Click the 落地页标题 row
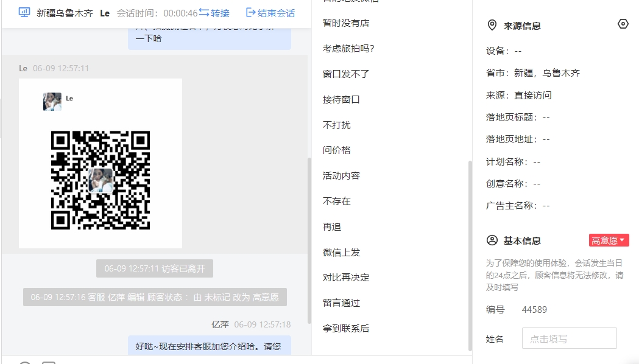 click(x=518, y=117)
